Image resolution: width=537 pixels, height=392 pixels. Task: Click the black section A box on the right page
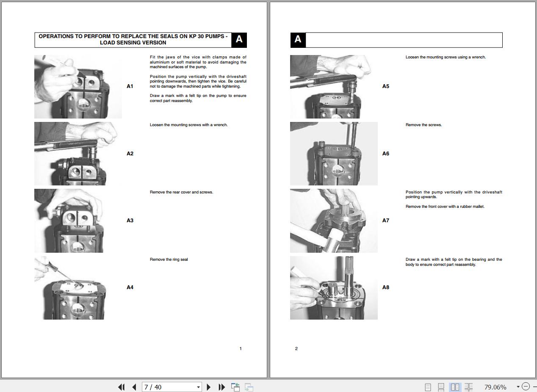point(298,40)
